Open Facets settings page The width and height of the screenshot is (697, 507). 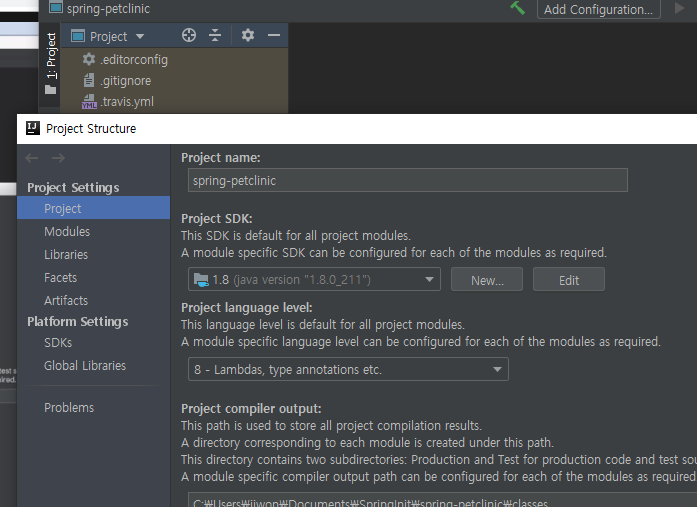point(60,278)
